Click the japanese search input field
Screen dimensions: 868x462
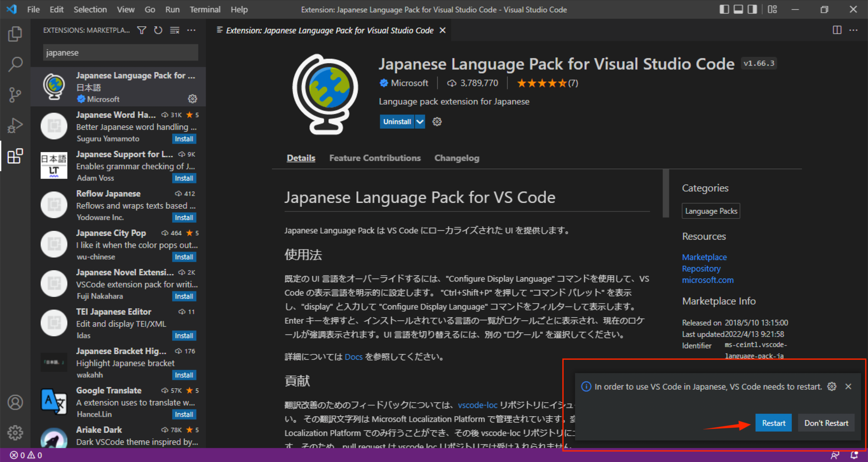click(x=120, y=53)
